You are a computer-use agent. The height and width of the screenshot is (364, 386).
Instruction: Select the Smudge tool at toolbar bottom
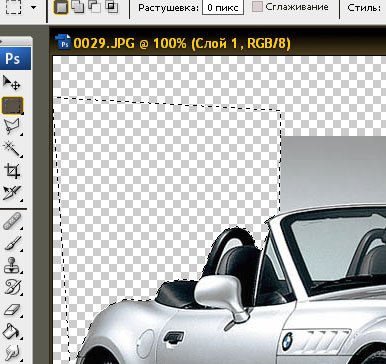(x=12, y=352)
